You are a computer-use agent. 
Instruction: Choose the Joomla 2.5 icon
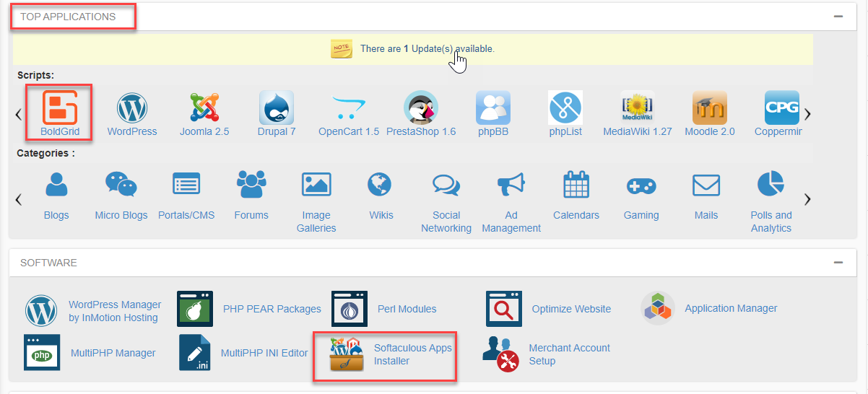[204, 108]
